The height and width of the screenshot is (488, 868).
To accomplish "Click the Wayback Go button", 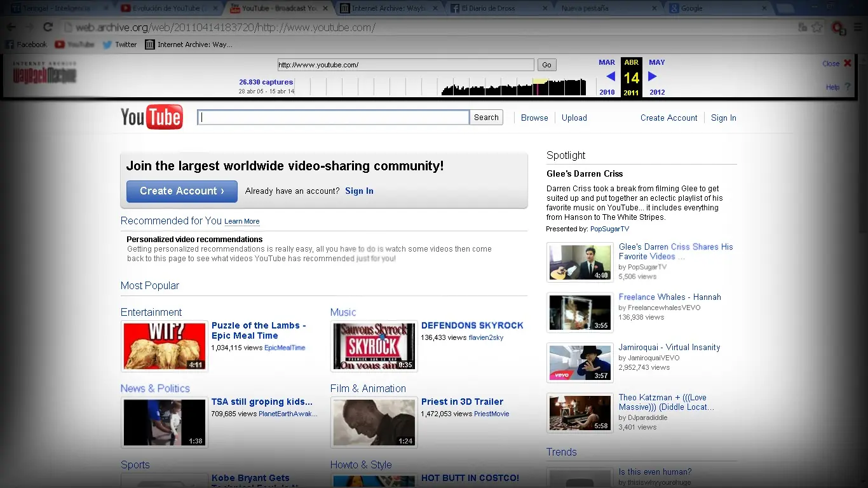I will [x=547, y=65].
